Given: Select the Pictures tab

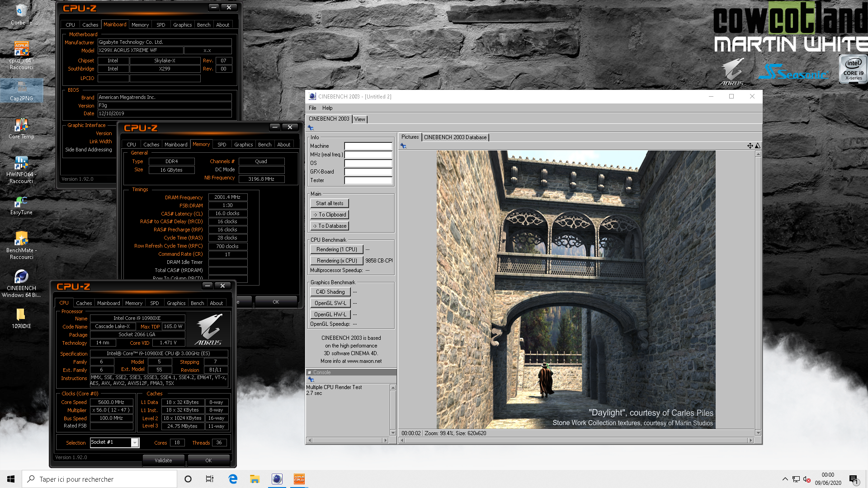Looking at the screenshot, I should [x=410, y=137].
